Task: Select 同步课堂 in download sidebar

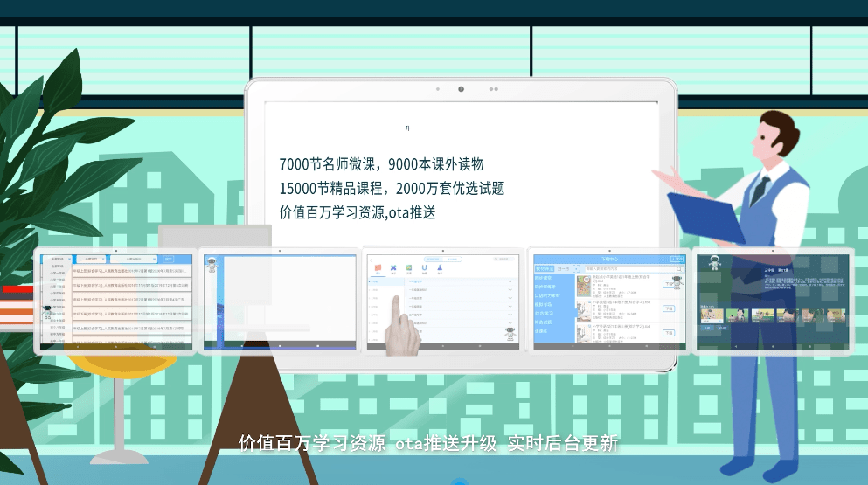Action: 543,278
